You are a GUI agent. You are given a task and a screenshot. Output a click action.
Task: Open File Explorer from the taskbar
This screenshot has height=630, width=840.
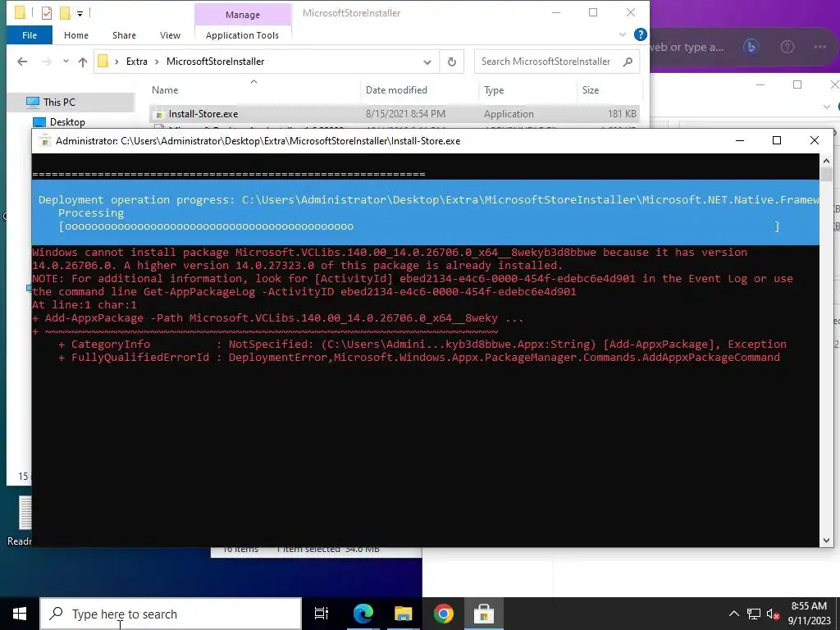[x=403, y=614]
